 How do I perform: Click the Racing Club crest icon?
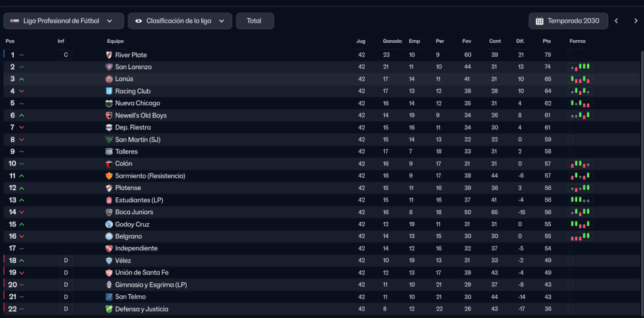(109, 91)
